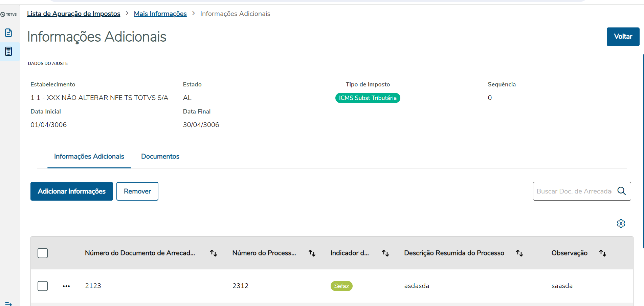Screen dimensions: 644x306
Task: Click the magnifier search icon
Action: click(x=622, y=191)
